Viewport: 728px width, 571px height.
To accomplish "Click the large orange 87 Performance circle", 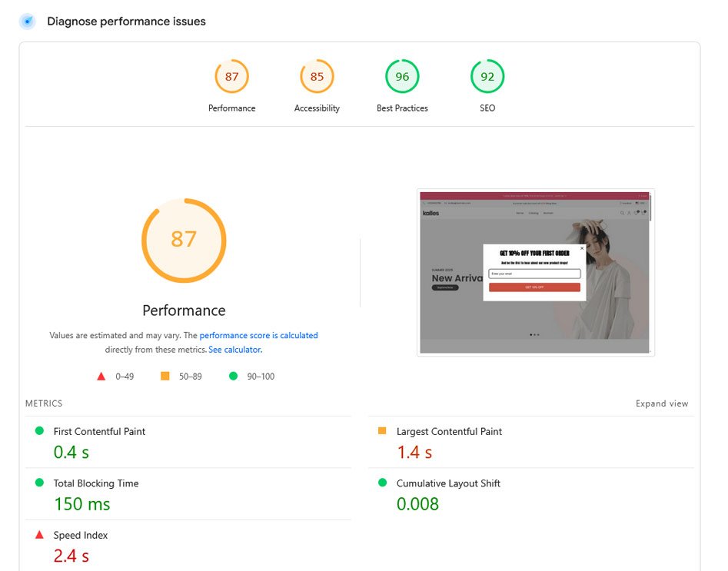I will tap(184, 241).
